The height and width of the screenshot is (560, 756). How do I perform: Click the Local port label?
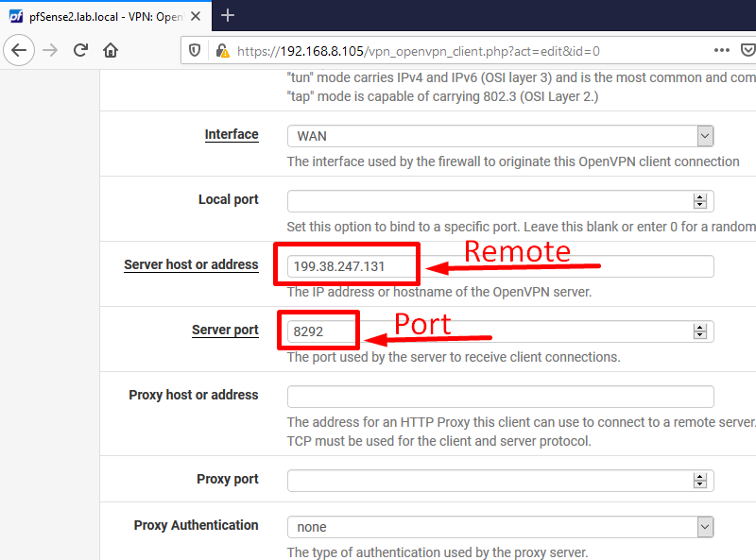(x=229, y=199)
